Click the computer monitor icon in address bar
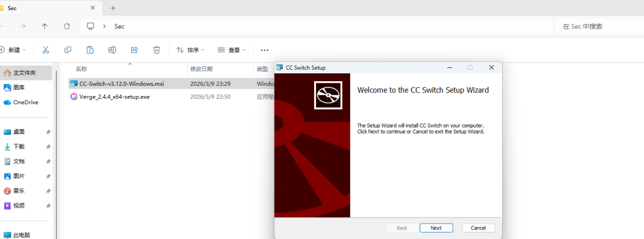Viewport: 644px width, 239px height. (91, 26)
